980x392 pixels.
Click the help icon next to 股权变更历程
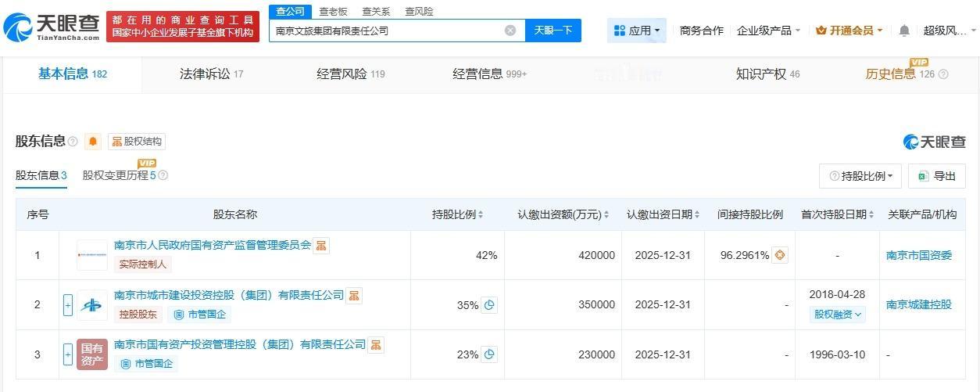pyautogui.click(x=163, y=175)
